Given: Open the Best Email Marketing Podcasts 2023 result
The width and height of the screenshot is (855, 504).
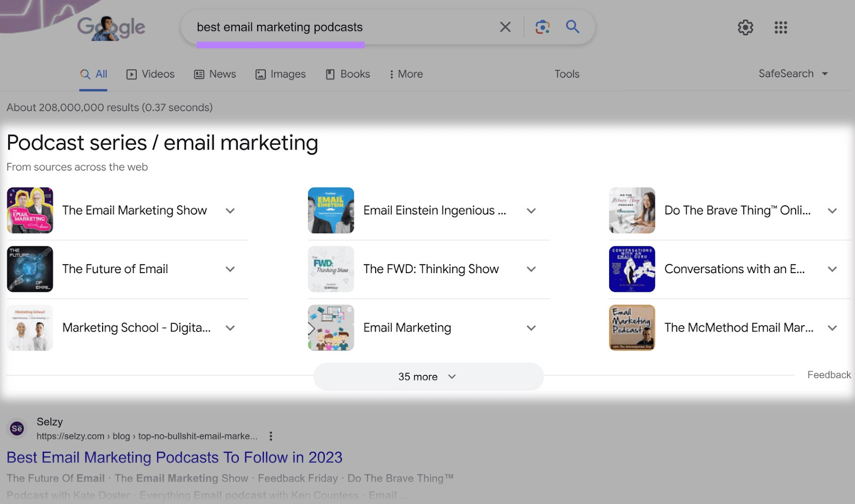Looking at the screenshot, I should click(174, 458).
